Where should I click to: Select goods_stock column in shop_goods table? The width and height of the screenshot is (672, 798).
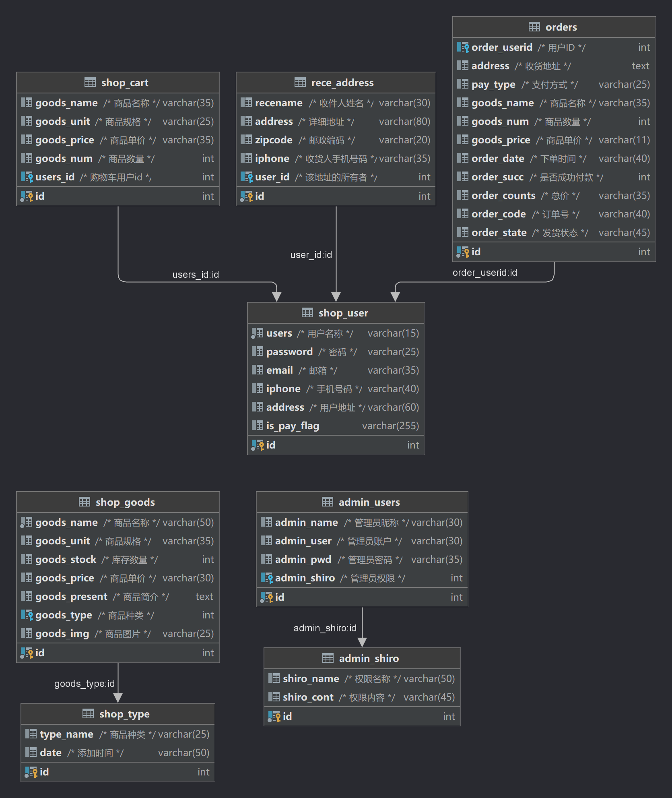118,560
